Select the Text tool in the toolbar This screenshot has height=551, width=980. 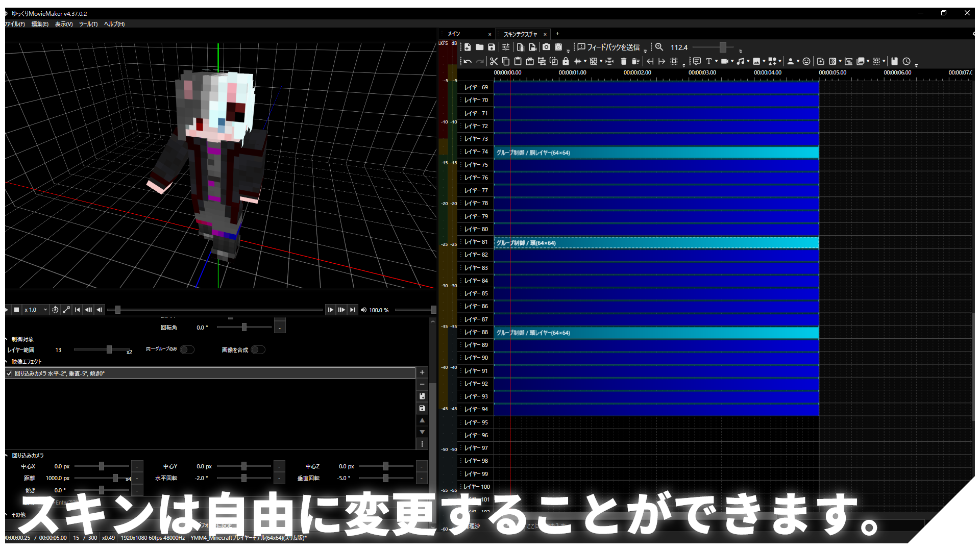[x=709, y=61]
